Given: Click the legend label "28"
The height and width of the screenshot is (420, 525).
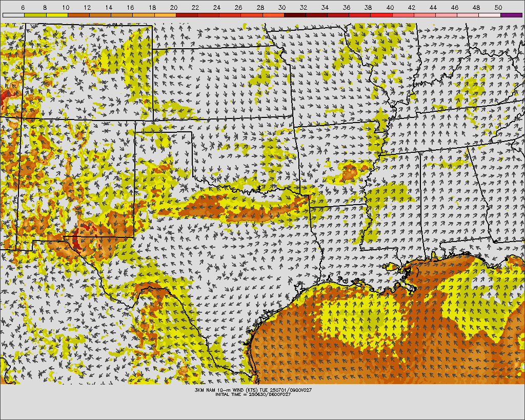Looking at the screenshot, I should point(260,7).
